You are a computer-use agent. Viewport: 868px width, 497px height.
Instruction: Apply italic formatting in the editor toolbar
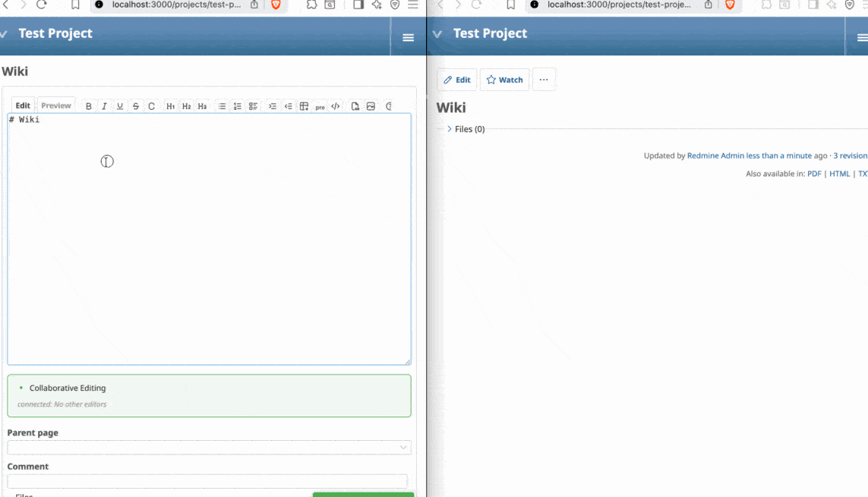[104, 106]
